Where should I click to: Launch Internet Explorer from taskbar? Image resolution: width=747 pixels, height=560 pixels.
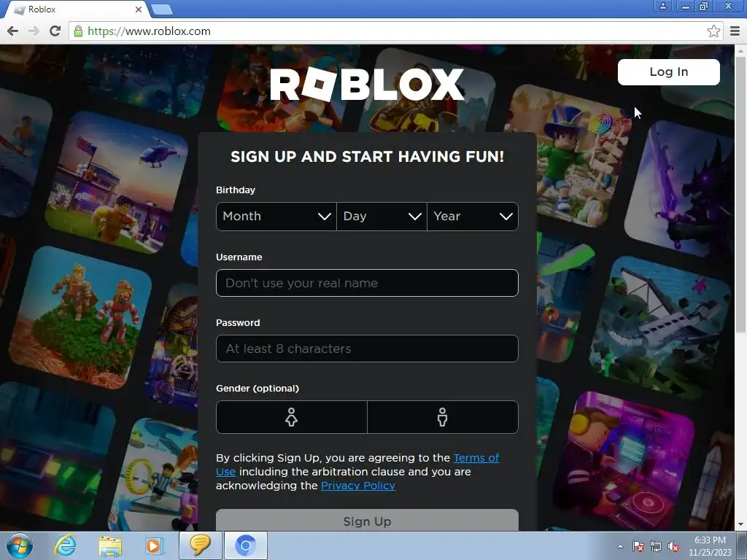coord(64,545)
